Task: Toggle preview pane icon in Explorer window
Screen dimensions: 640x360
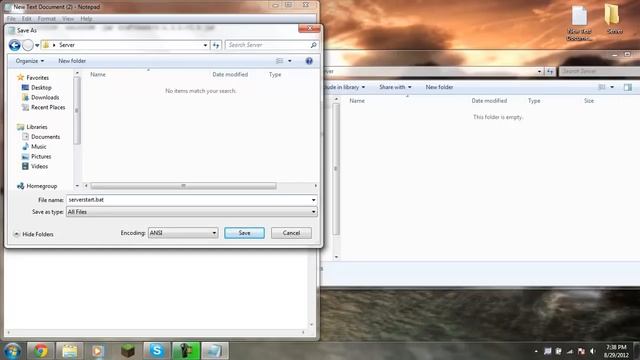Action: 628,87
